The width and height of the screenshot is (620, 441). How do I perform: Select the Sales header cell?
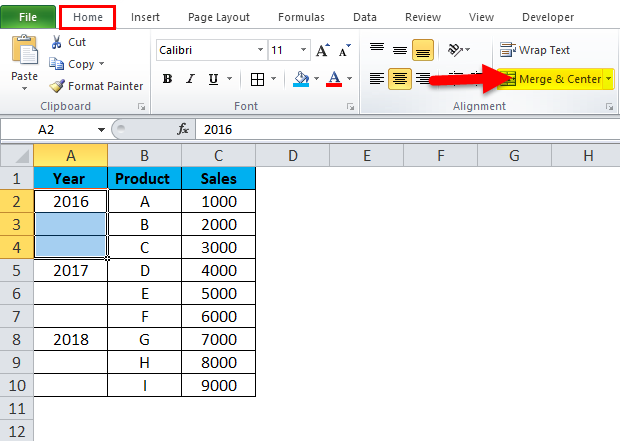(x=219, y=178)
